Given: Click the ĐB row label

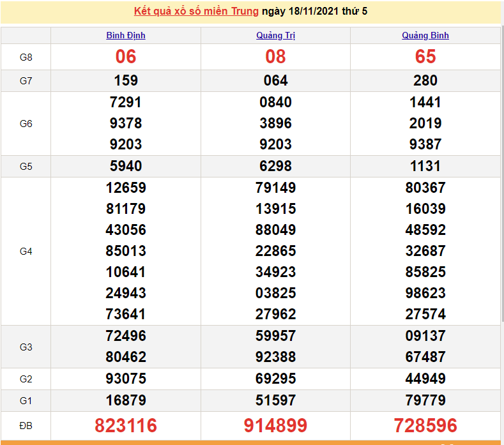Looking at the screenshot, I should point(26,425).
